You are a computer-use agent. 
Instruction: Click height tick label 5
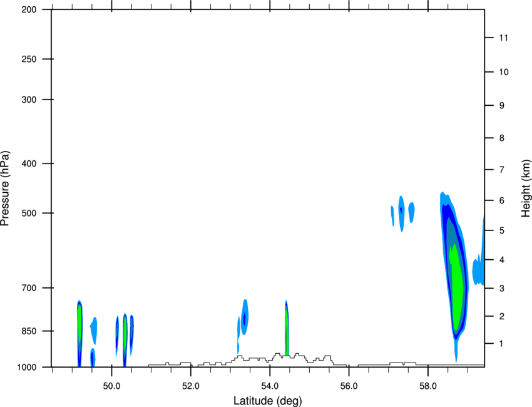[x=502, y=230]
